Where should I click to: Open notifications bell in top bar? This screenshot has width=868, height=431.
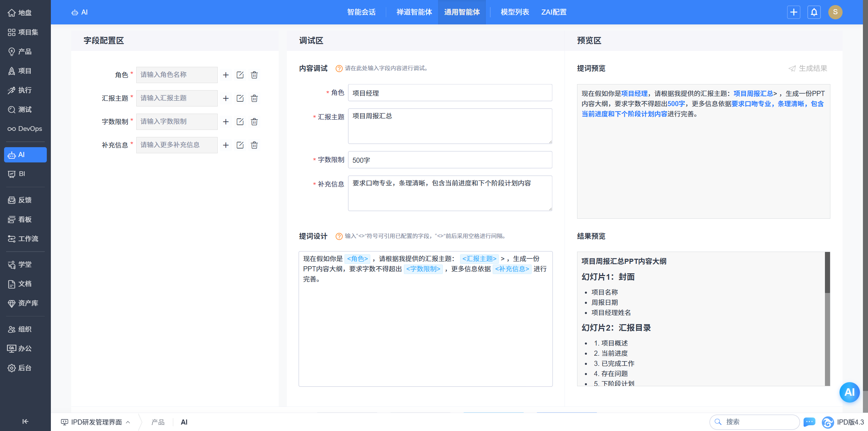(x=814, y=12)
